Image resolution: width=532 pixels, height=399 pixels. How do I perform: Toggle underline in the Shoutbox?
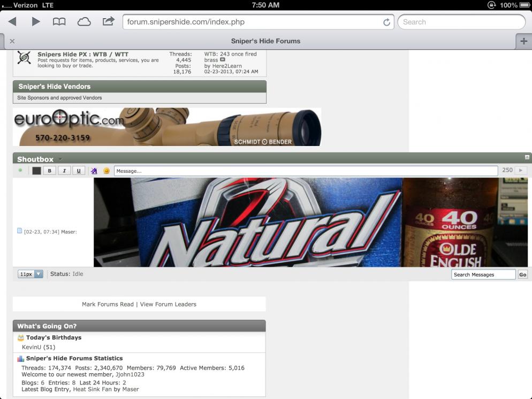click(79, 171)
